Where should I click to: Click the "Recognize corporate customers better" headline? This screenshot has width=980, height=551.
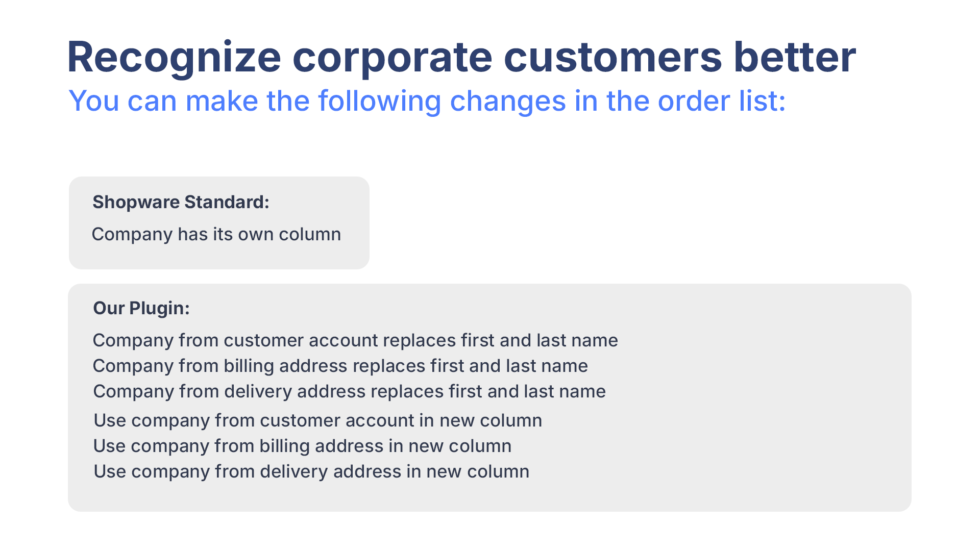click(461, 57)
